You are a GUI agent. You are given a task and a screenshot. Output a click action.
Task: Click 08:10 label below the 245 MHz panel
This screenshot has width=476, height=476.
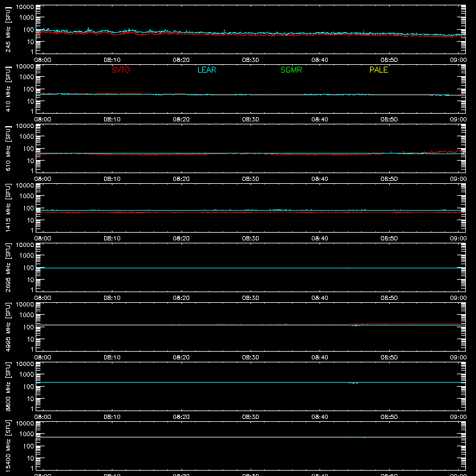(112, 60)
